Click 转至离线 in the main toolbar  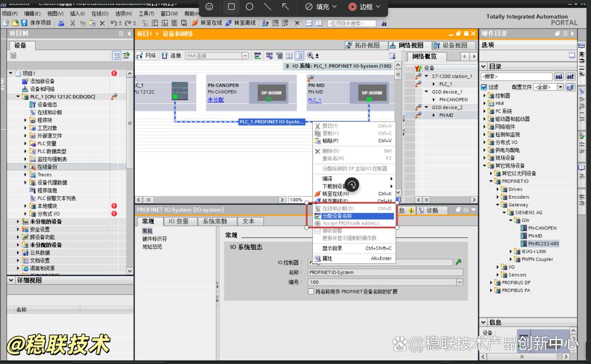tap(240, 23)
